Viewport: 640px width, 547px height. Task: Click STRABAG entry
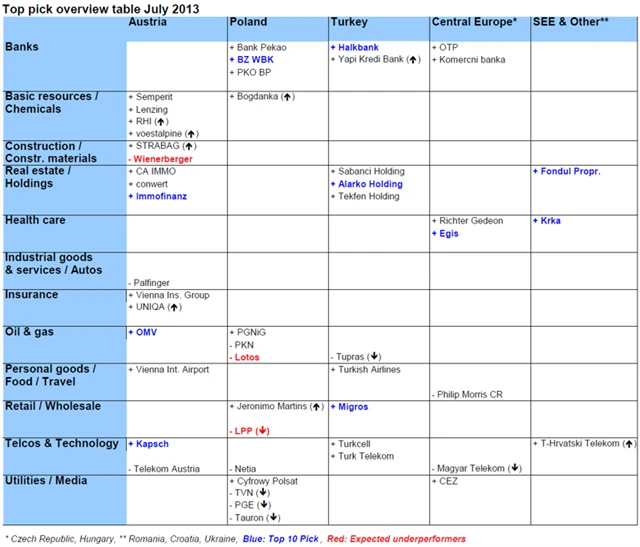point(162,146)
